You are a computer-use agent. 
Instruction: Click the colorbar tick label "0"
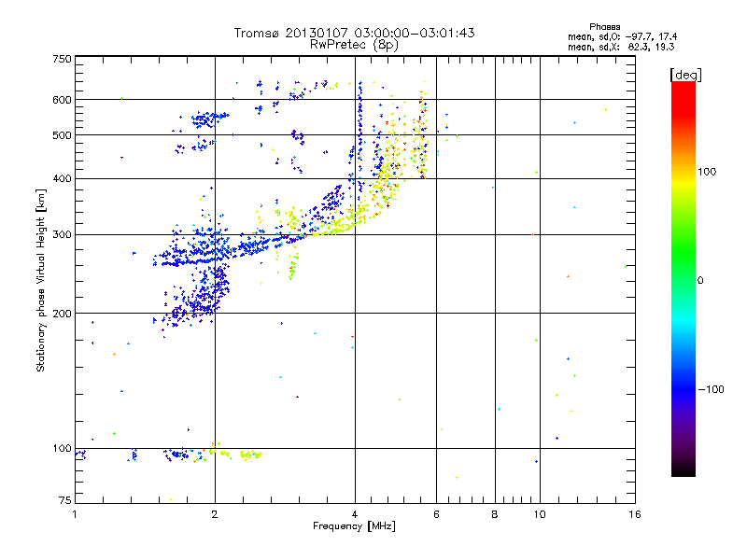pyautogui.click(x=700, y=281)
